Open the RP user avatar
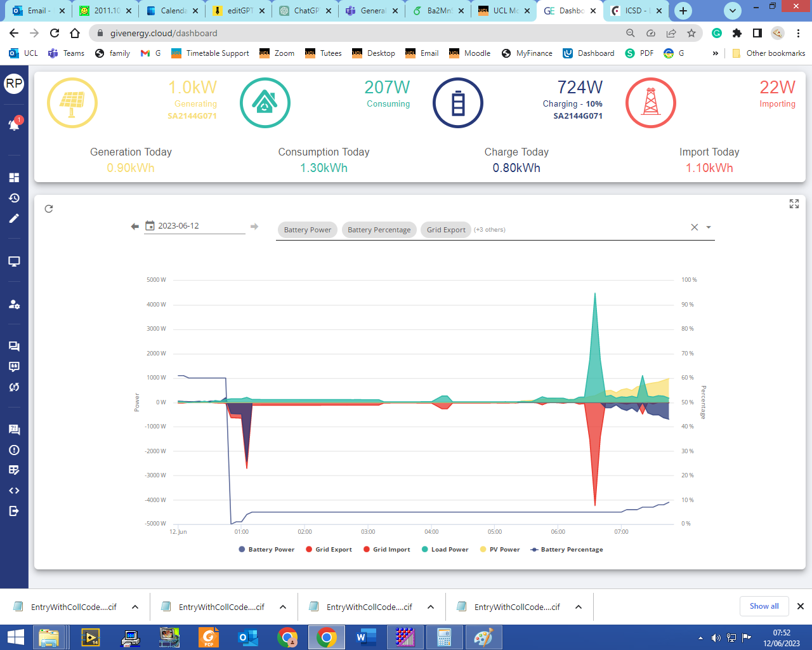The image size is (812, 650). (14, 83)
